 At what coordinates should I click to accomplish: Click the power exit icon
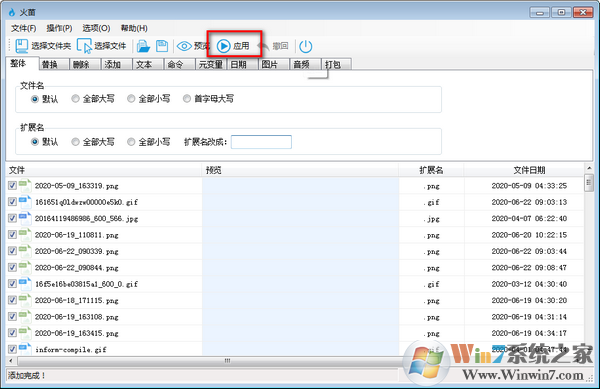(x=306, y=46)
